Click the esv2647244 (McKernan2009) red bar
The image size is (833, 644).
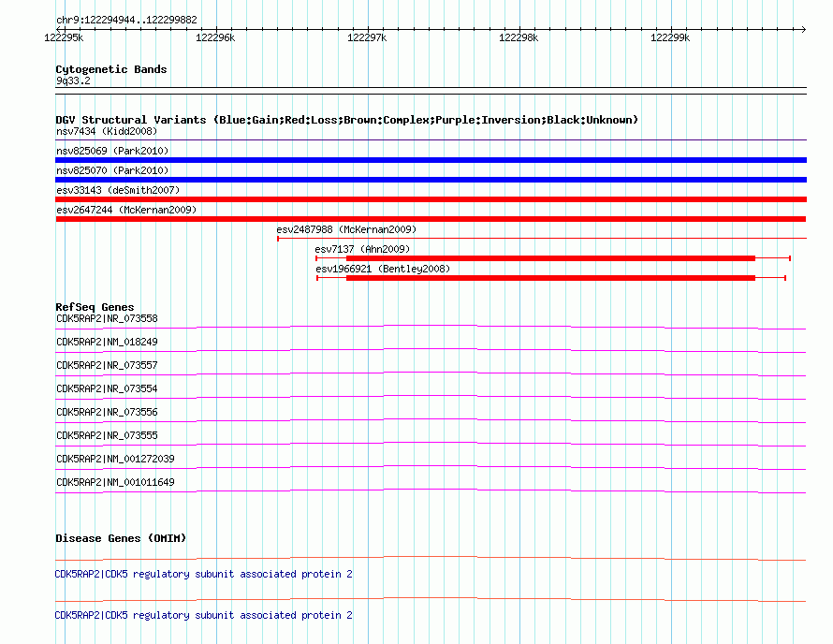[x=431, y=219]
